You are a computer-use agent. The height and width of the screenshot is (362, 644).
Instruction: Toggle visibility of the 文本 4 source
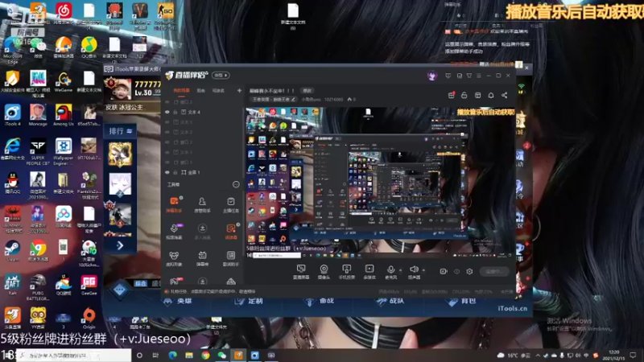click(x=167, y=112)
